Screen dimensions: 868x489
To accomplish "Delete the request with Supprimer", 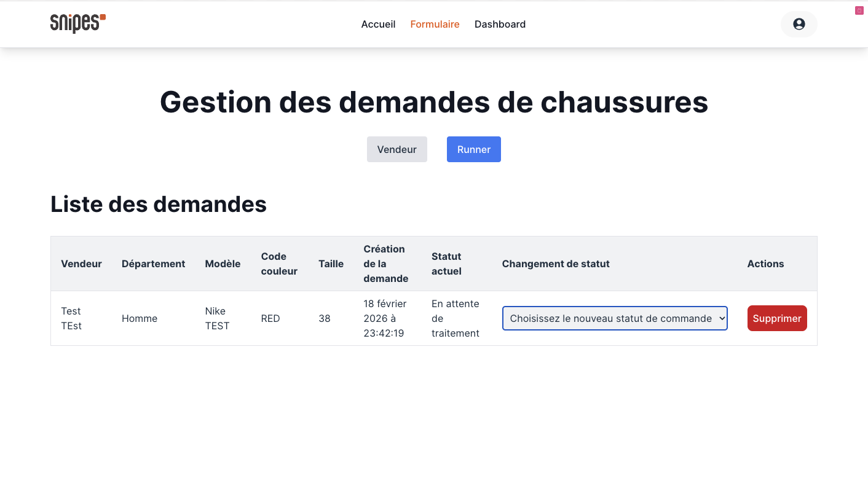I will [776, 318].
